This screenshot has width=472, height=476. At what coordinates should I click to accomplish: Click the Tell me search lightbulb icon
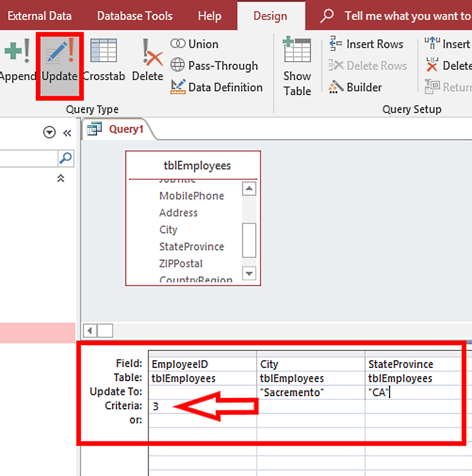pos(327,16)
